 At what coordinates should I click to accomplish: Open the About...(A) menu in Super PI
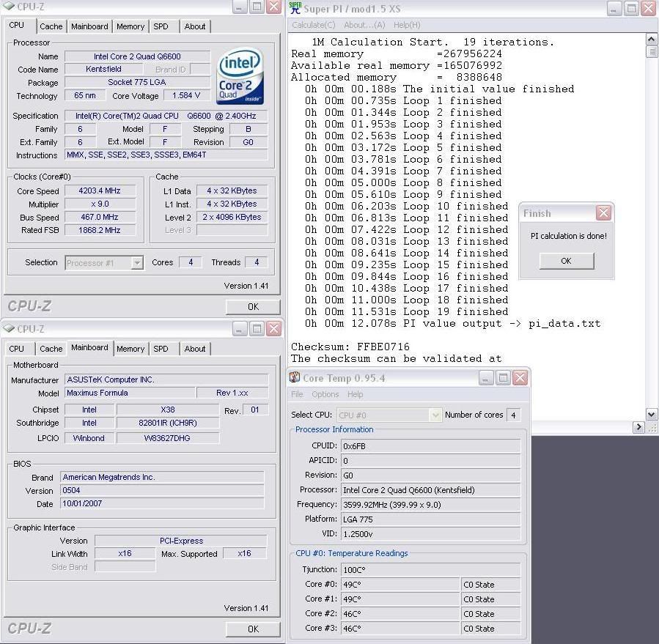coord(364,25)
